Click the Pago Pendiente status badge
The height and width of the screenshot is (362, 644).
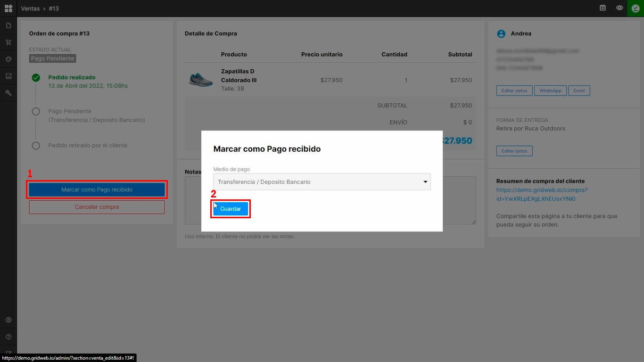[53, 58]
